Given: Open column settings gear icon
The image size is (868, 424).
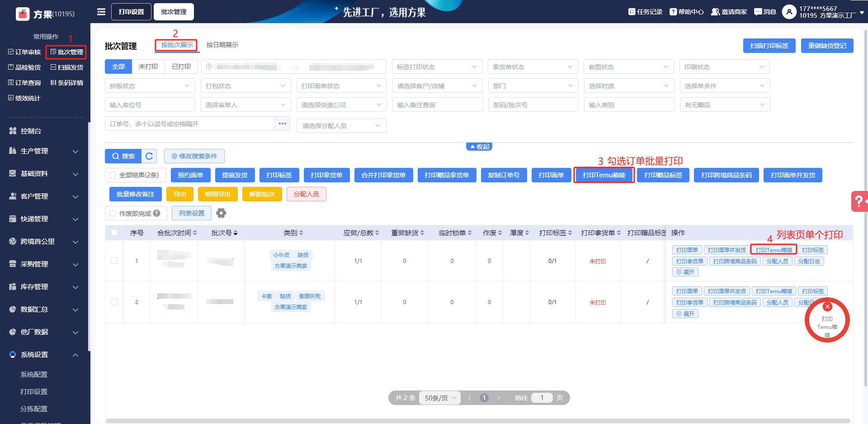Looking at the screenshot, I should point(221,213).
